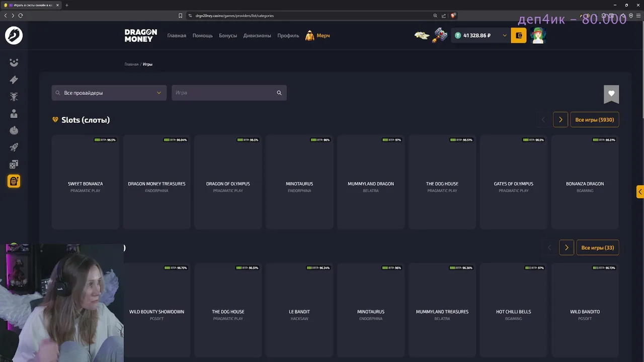Open the browser hamburger menu
Screen dimensions: 644x362
point(638,16)
